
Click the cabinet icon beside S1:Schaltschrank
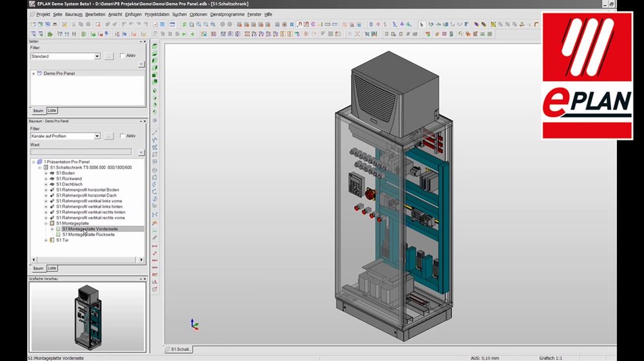click(x=46, y=167)
